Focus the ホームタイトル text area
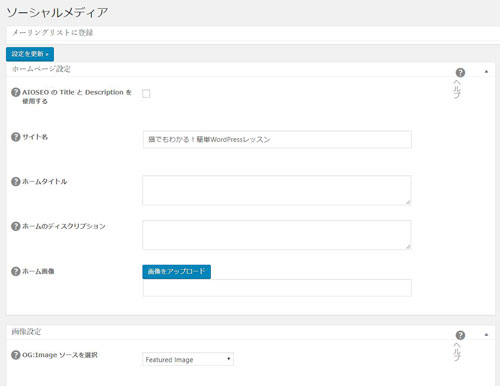This screenshot has height=386, width=500. click(277, 190)
